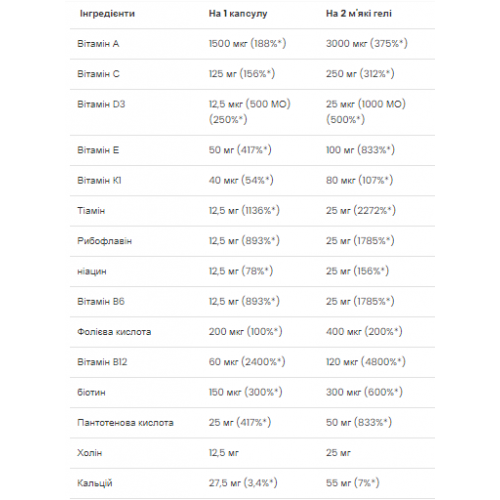Select the 3000 мкг (375%*) value
The width and height of the screenshot is (500, 500).
(367, 44)
